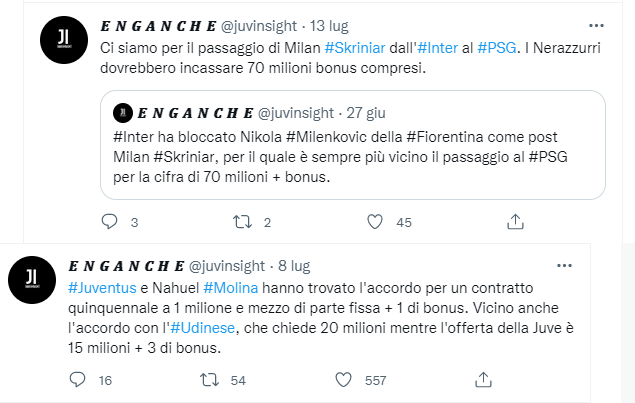Screen dimensions: 635x403
Task: Open the #PSG hashtag in first tweet
Action: click(x=500, y=48)
